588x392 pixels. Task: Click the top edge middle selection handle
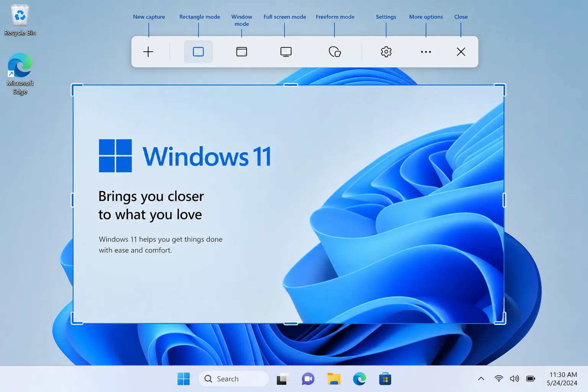click(x=291, y=85)
